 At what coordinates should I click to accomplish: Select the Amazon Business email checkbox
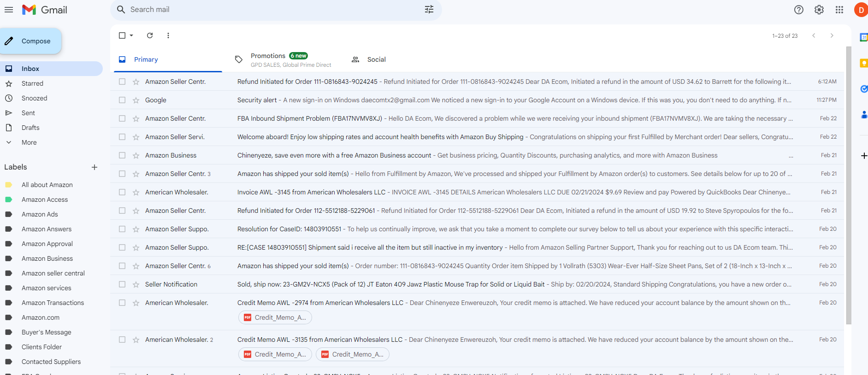pos(122,155)
